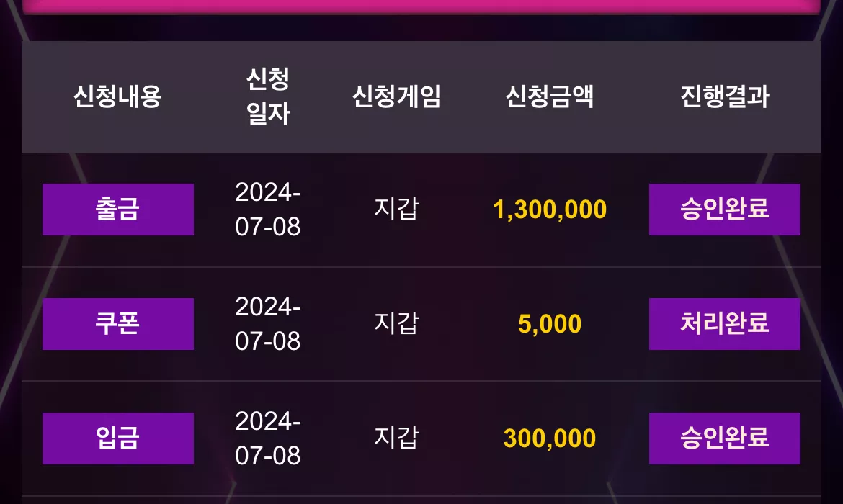The width and height of the screenshot is (843, 504).
Task: Click the 처리완료 status button
Action: (724, 324)
